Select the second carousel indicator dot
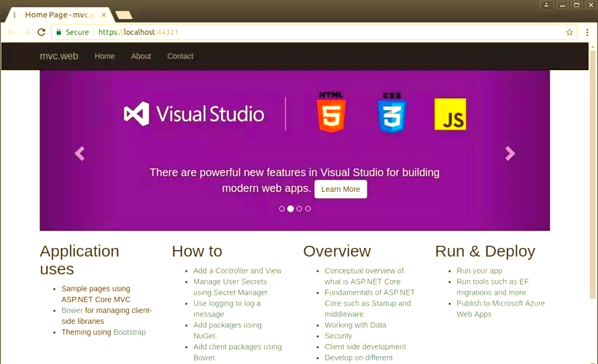The width and height of the screenshot is (598, 364). pos(290,209)
